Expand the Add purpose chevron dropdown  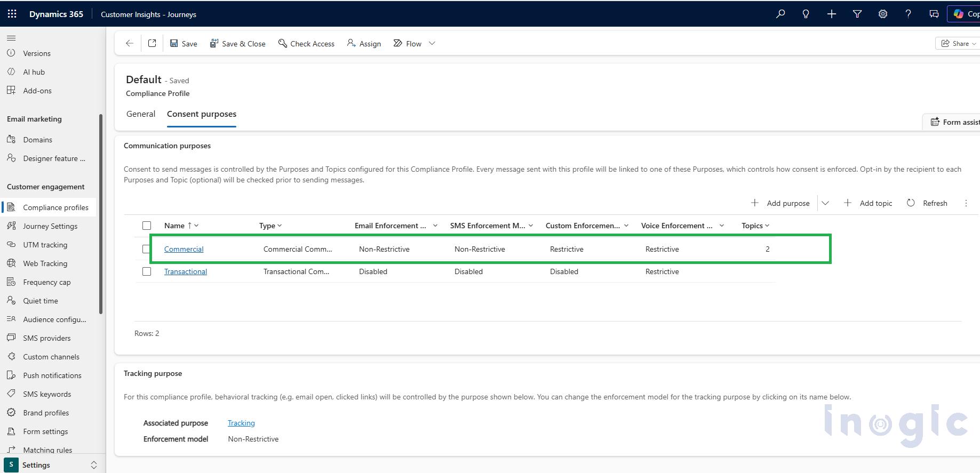(x=825, y=203)
